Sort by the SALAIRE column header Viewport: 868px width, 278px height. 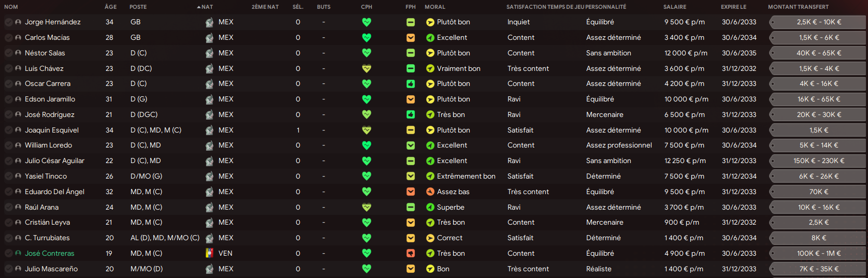pos(675,7)
